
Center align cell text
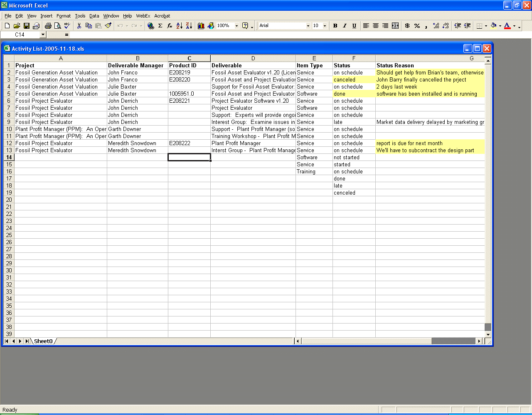click(x=376, y=26)
